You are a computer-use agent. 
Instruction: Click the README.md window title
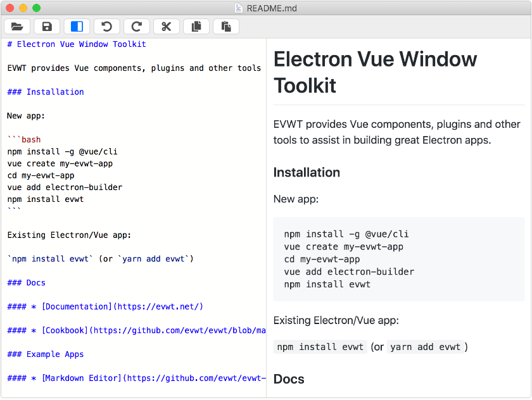point(272,8)
